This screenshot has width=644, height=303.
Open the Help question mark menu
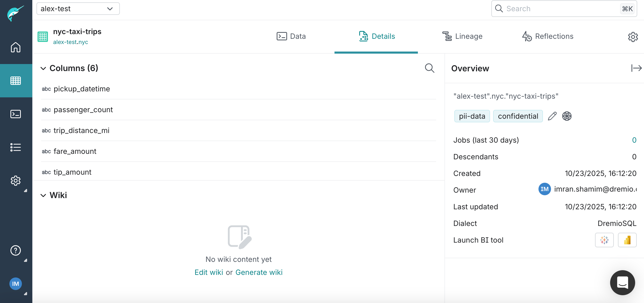pos(16,250)
